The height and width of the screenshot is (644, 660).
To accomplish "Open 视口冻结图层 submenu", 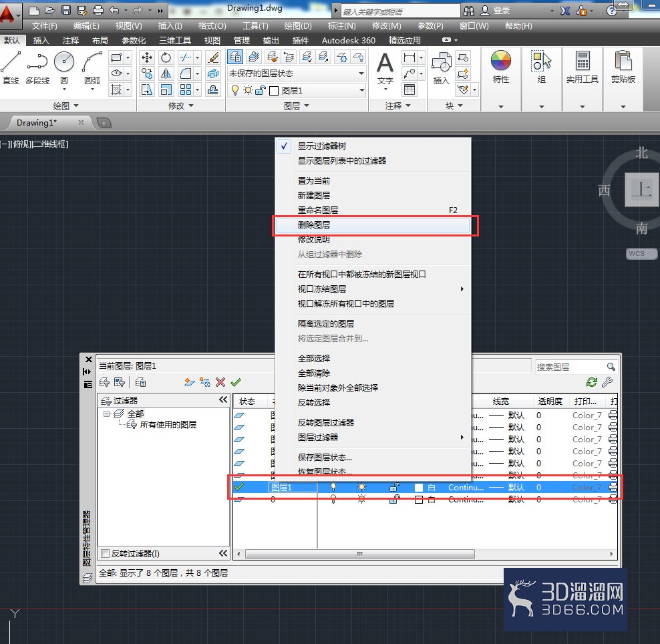I will coord(373,289).
